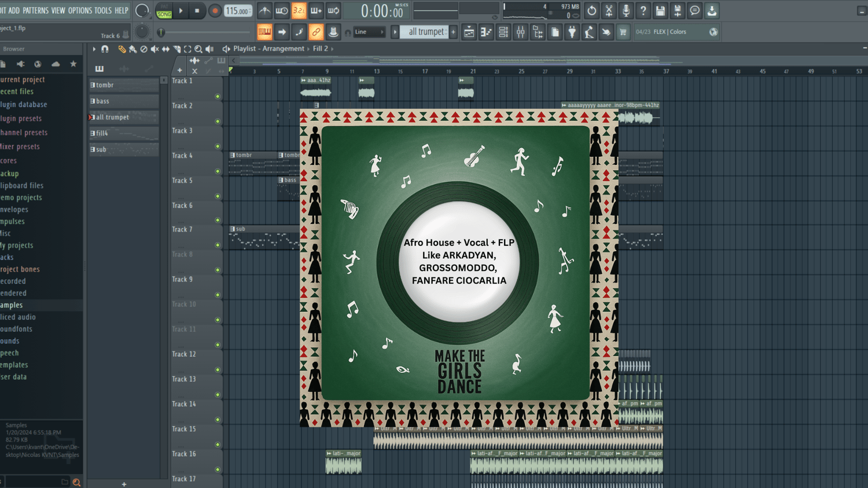Screen dimensions: 868x488
Task: Expand the Recent files folder in browser
Action: coord(17,91)
